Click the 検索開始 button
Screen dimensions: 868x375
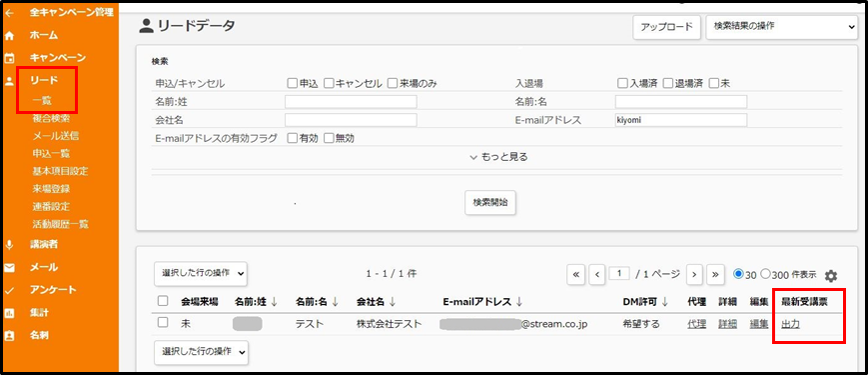point(489,203)
